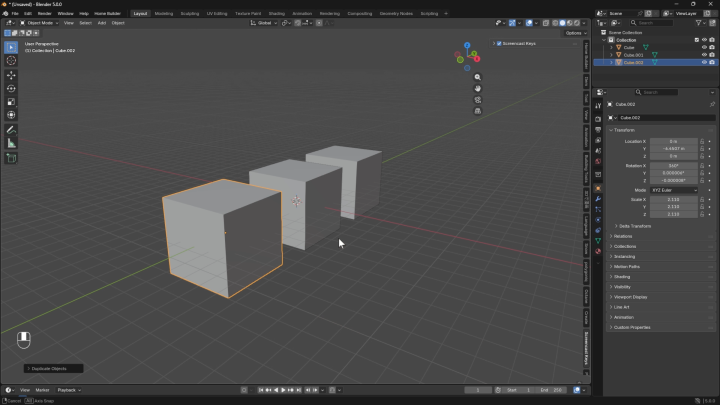Toggle camera view icon in viewport
The image size is (720, 405).
[478, 100]
